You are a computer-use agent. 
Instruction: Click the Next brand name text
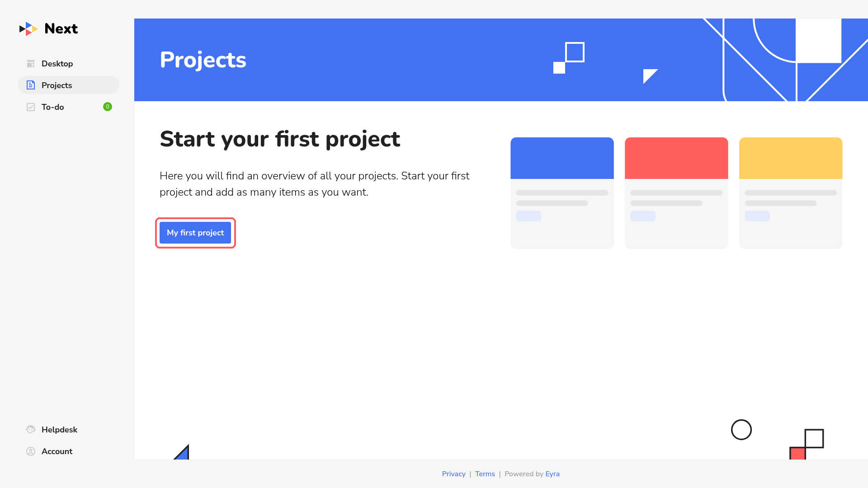(61, 29)
